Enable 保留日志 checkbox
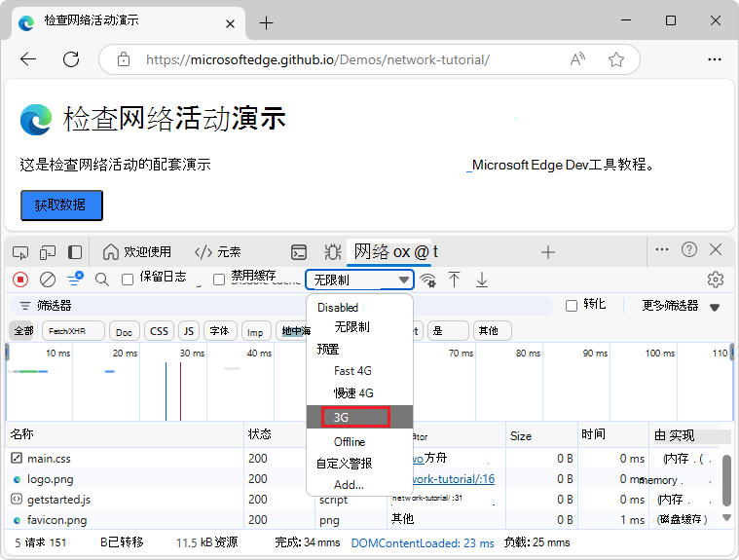739x560 pixels. pos(128,280)
